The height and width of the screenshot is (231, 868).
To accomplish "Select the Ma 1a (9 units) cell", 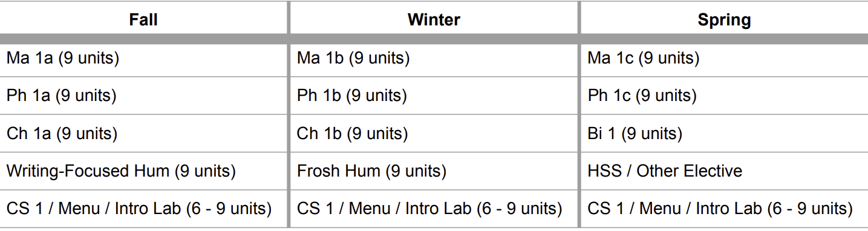I will point(143,59).
